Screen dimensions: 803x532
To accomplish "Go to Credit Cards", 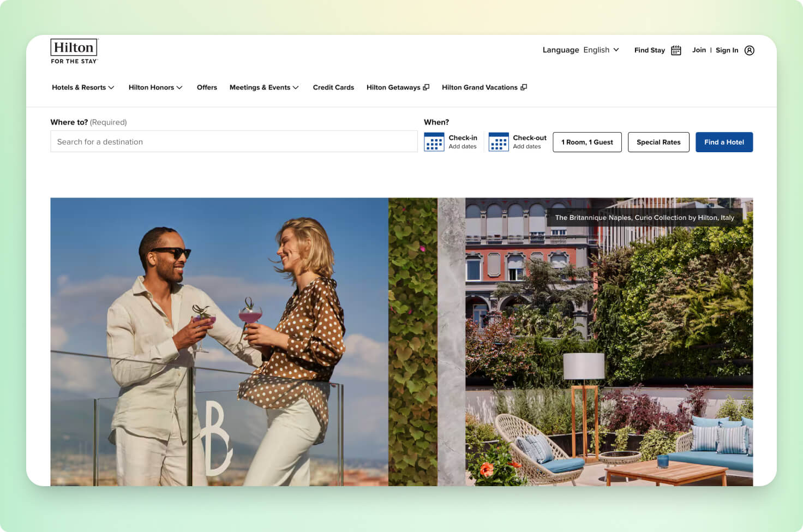I will (x=333, y=87).
